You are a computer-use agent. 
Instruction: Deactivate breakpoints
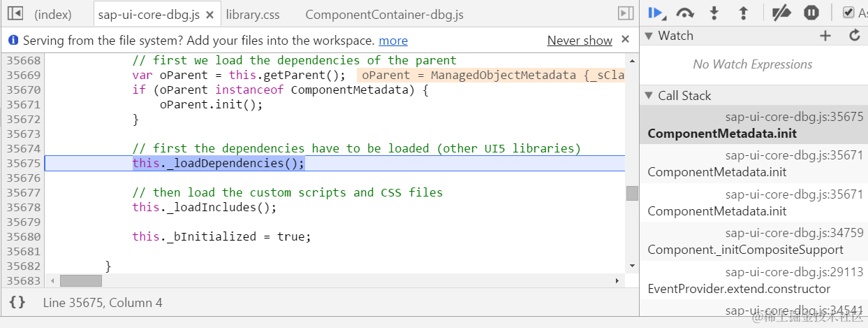(x=781, y=13)
